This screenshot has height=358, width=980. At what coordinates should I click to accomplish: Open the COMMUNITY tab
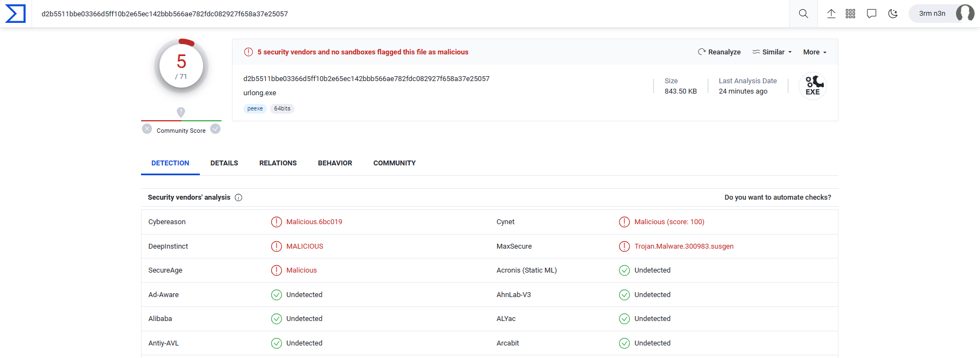[395, 163]
